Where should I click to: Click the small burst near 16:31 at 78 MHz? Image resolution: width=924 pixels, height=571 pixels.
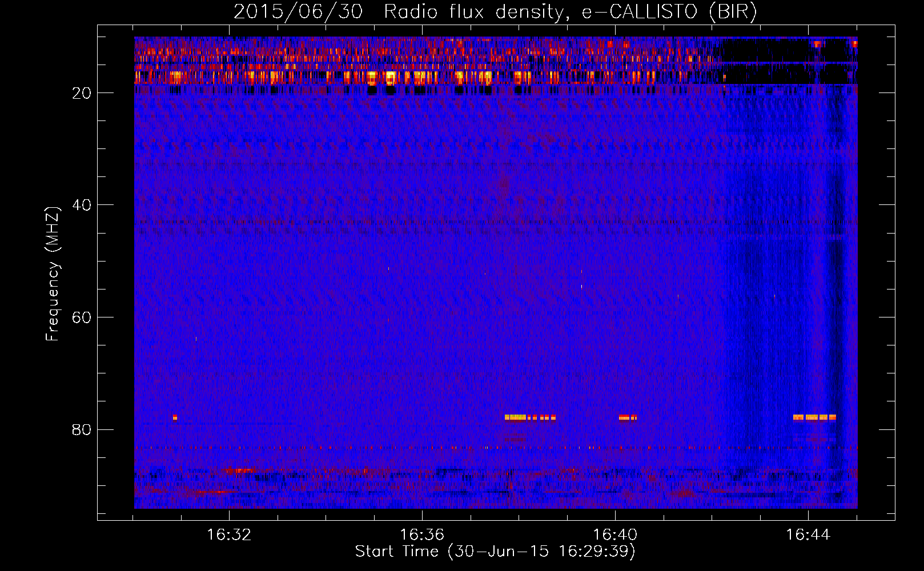(175, 417)
